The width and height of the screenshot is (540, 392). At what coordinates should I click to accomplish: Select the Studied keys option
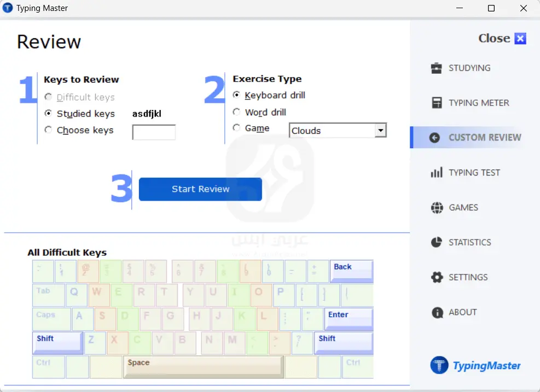48,114
